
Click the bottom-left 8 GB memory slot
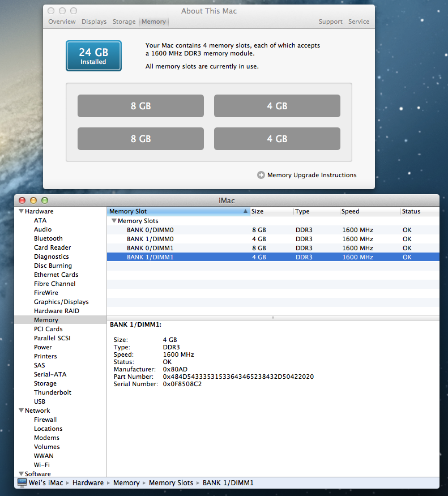tap(140, 139)
